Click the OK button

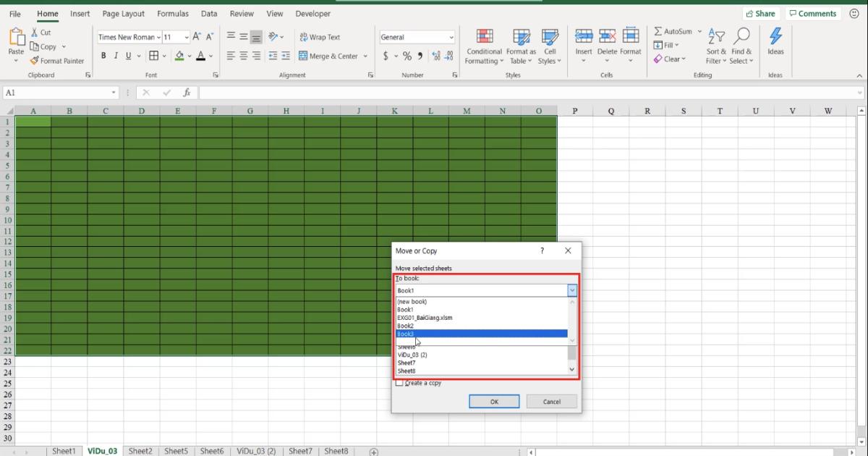[494, 401]
